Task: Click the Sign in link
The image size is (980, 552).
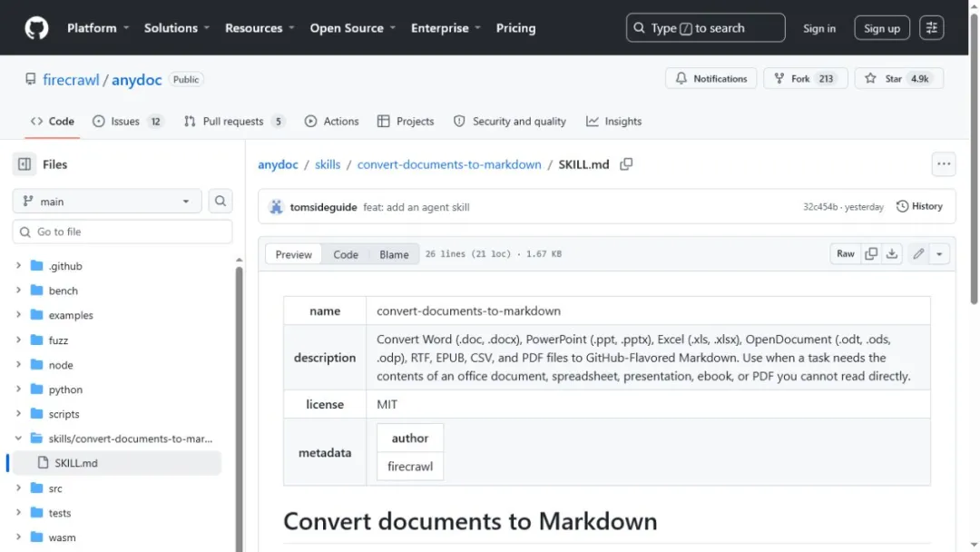Action: coord(818,28)
